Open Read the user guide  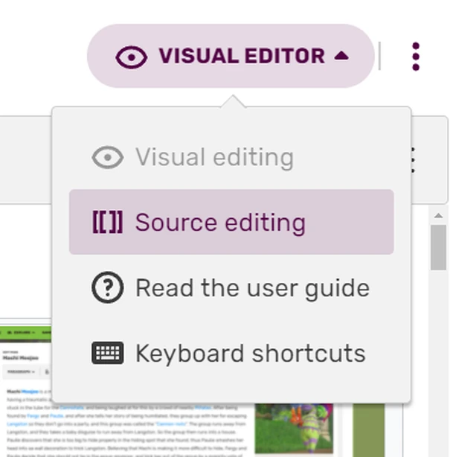tap(251, 288)
